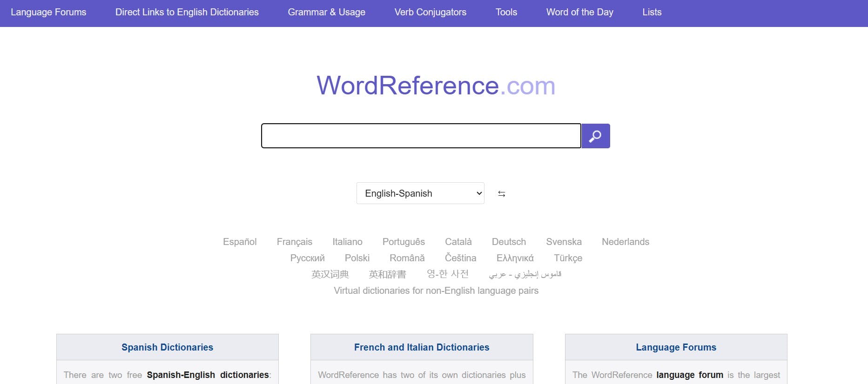868x384 pixels.
Task: Switch site language to Polski
Action: tap(357, 258)
